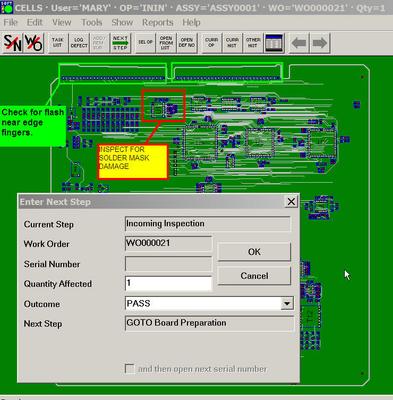Click the W/O work order toolbar icon
The height and width of the screenshot is (400, 393).
click(33, 43)
